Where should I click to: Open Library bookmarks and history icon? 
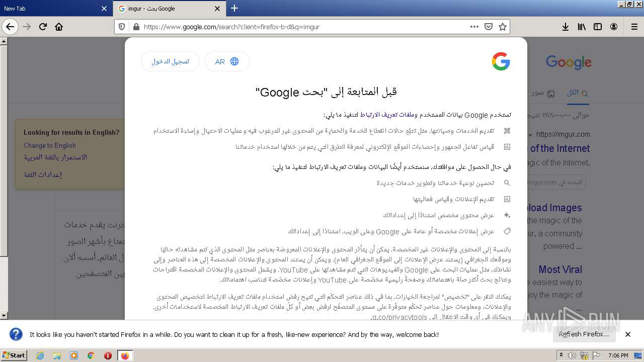582,27
